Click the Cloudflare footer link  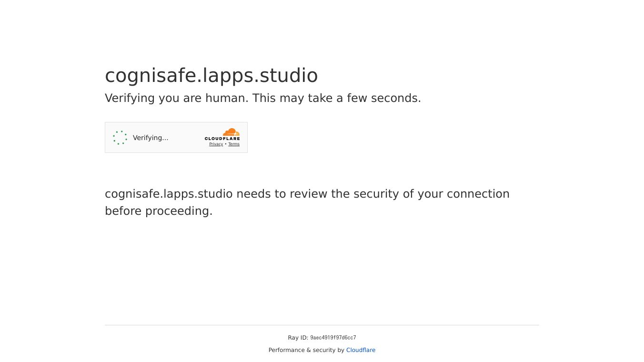[361, 350]
